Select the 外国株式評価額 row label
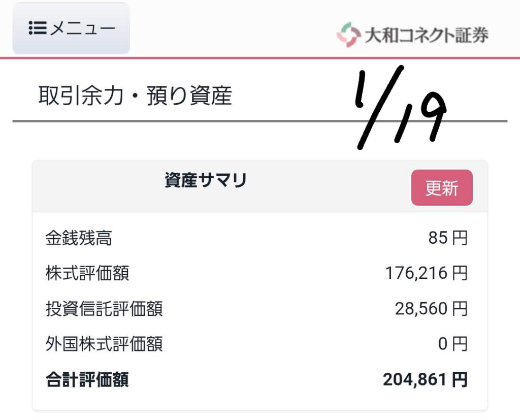Viewport: 520px width, 420px height. 104,344
